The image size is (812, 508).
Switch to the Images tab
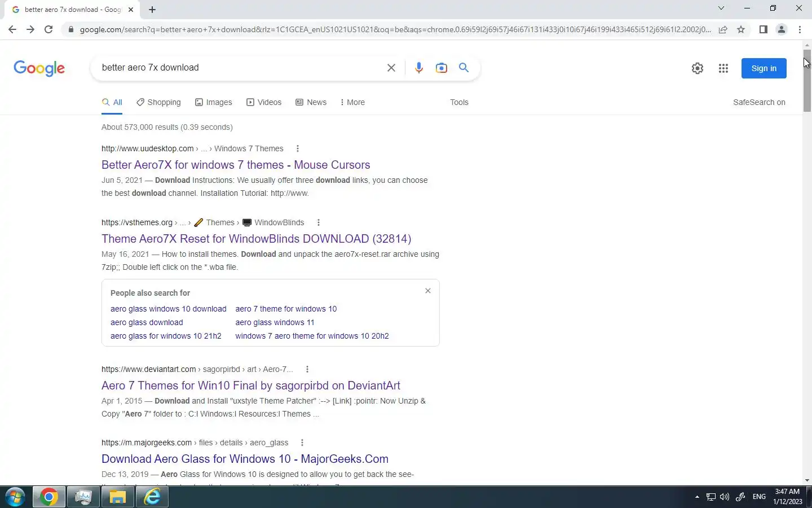(x=214, y=102)
